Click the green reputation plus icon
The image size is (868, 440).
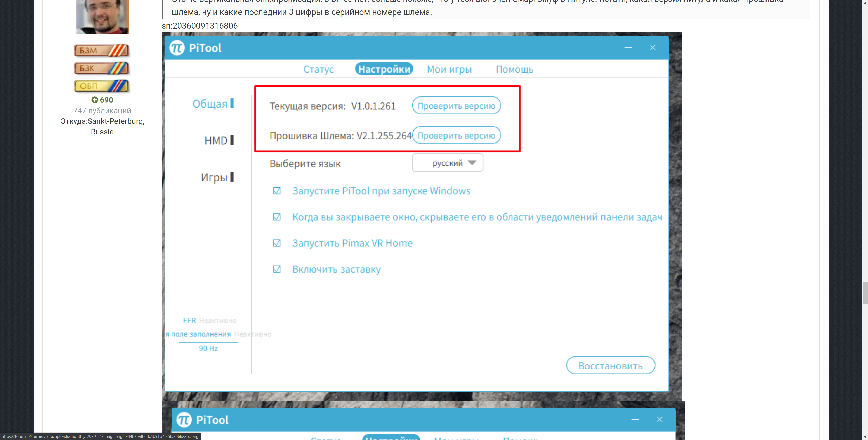(x=95, y=100)
